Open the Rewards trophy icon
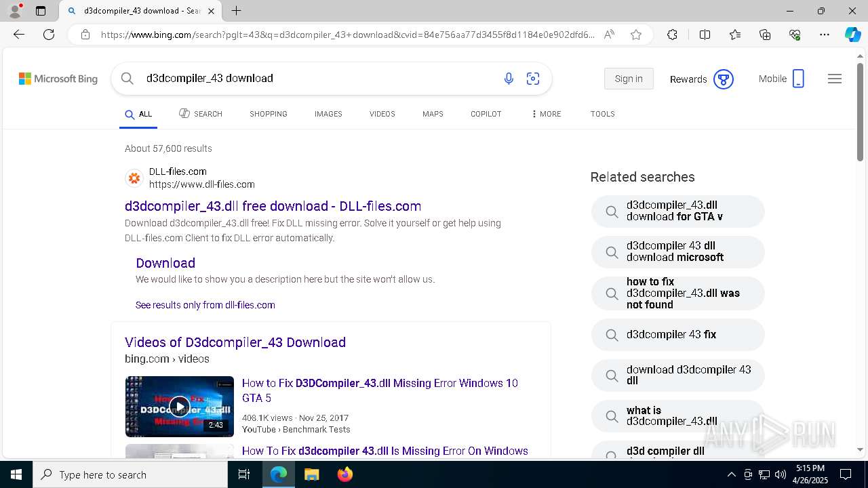 click(x=724, y=79)
